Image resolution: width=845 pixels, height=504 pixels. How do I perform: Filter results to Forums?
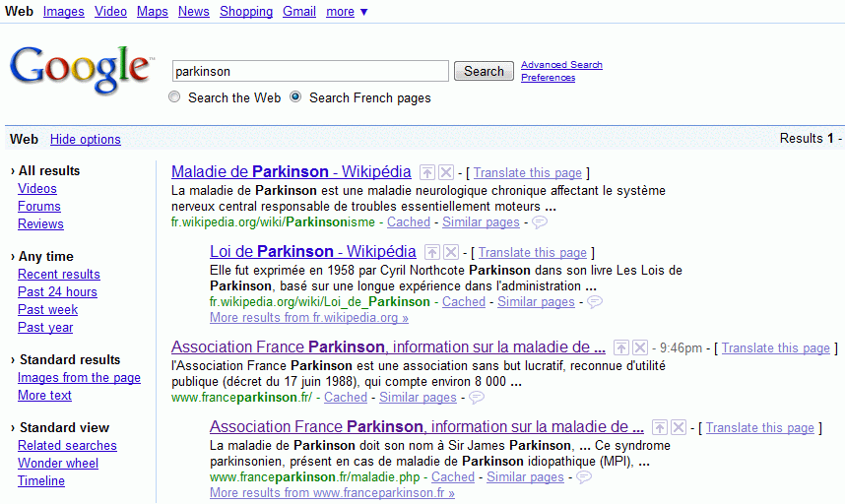click(38, 207)
